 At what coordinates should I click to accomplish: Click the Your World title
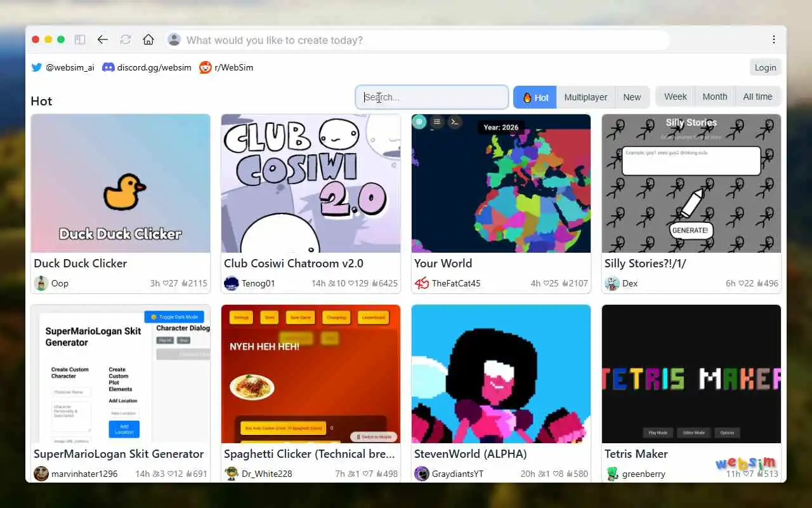[443, 263]
